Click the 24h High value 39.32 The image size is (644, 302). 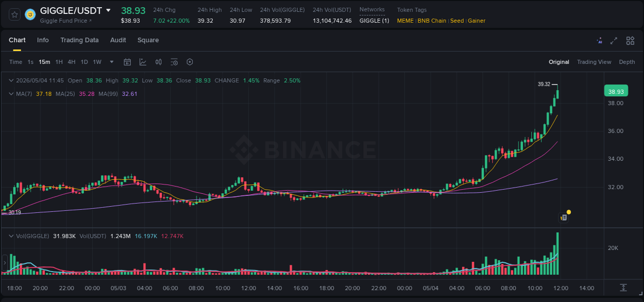pyautogui.click(x=205, y=21)
